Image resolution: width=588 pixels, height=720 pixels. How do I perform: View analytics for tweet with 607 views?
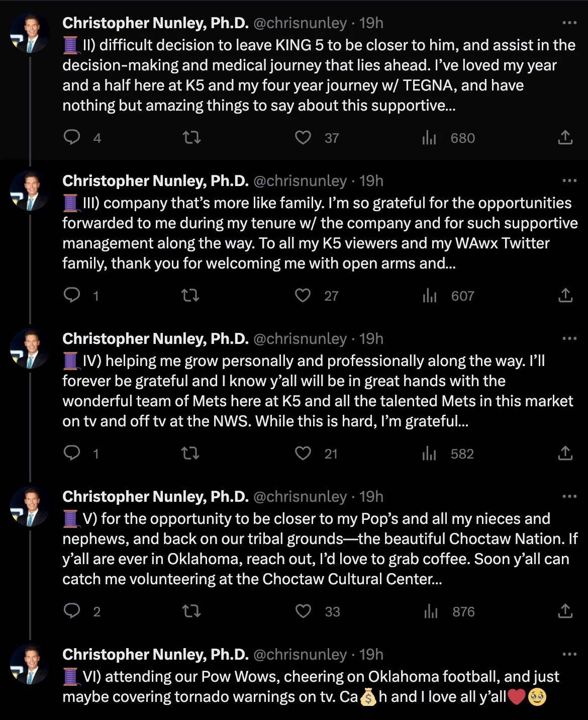point(429,295)
